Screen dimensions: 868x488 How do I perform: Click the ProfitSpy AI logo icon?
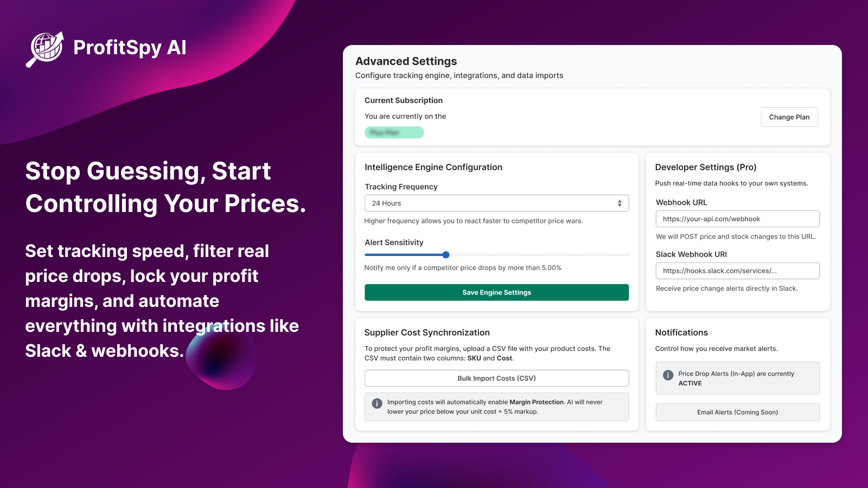click(x=45, y=48)
